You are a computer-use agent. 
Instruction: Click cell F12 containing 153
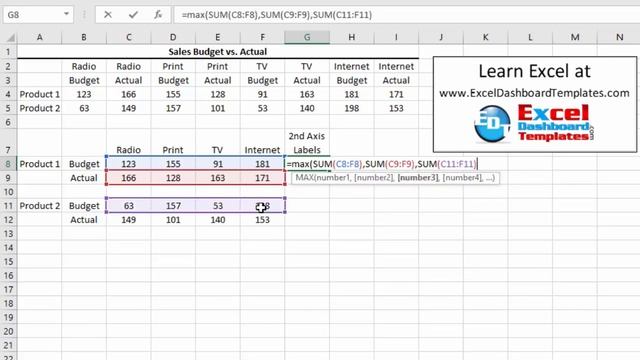click(x=262, y=220)
